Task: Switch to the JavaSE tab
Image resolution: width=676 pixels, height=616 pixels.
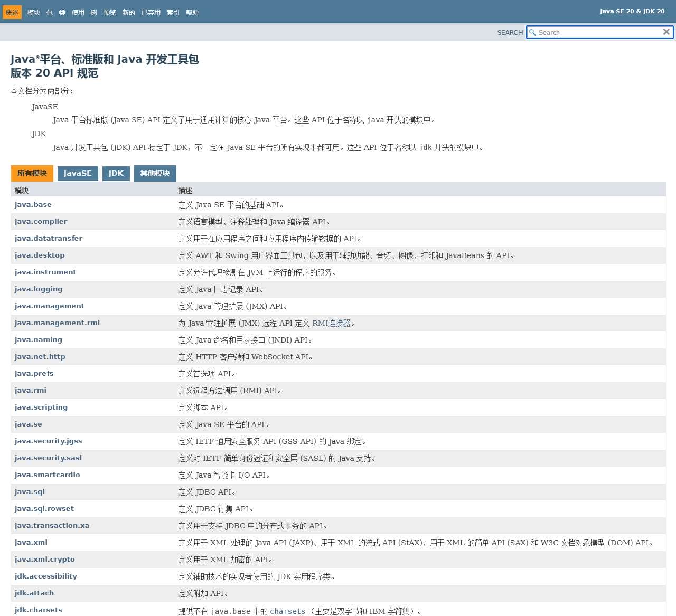Action: 78,173
